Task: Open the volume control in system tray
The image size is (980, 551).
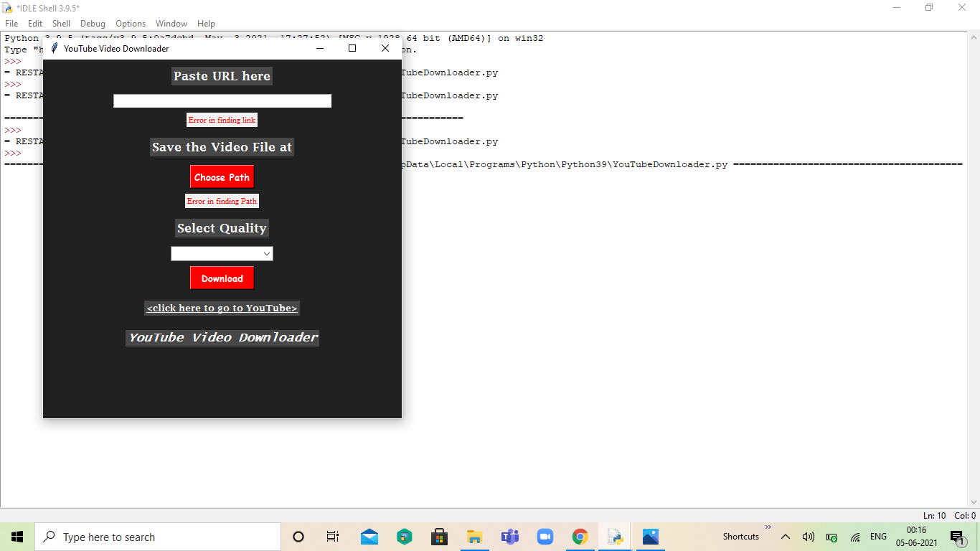Action: pyautogui.click(x=809, y=536)
